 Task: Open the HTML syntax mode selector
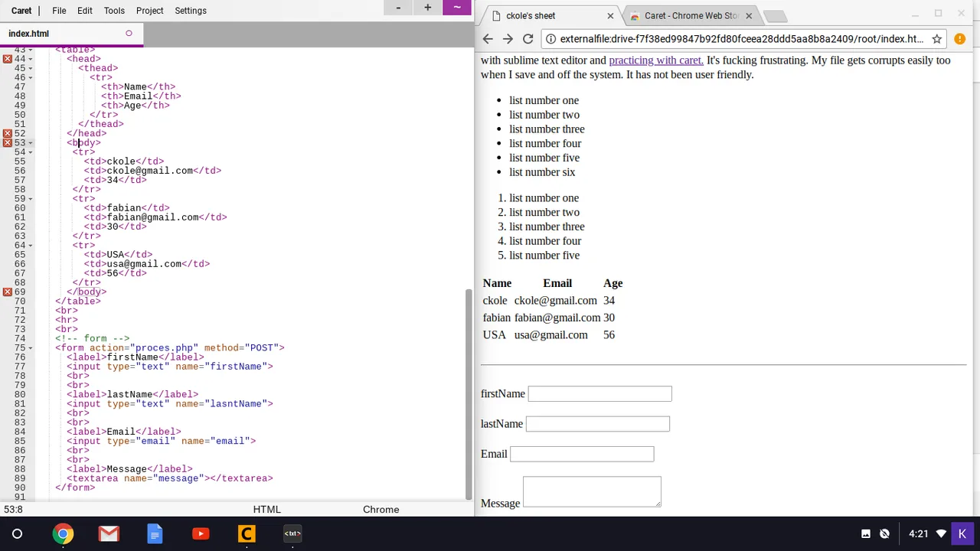pyautogui.click(x=266, y=510)
